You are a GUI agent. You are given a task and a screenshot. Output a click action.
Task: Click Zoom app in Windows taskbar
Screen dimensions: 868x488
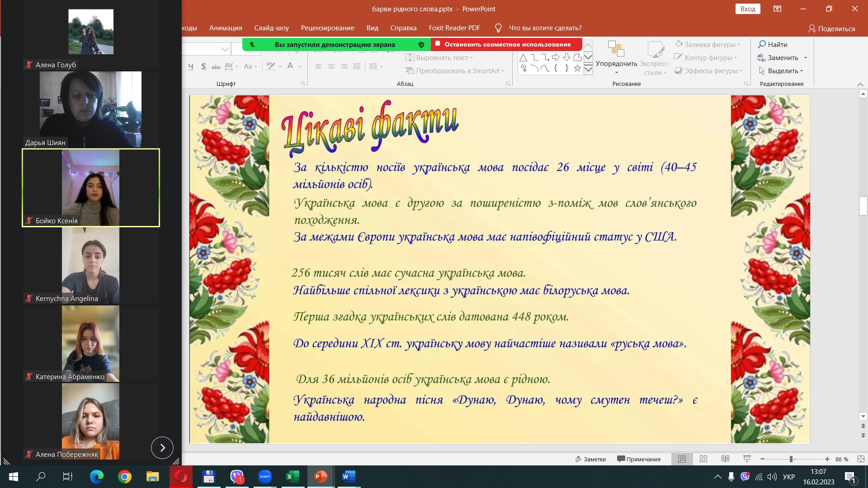[x=265, y=477]
